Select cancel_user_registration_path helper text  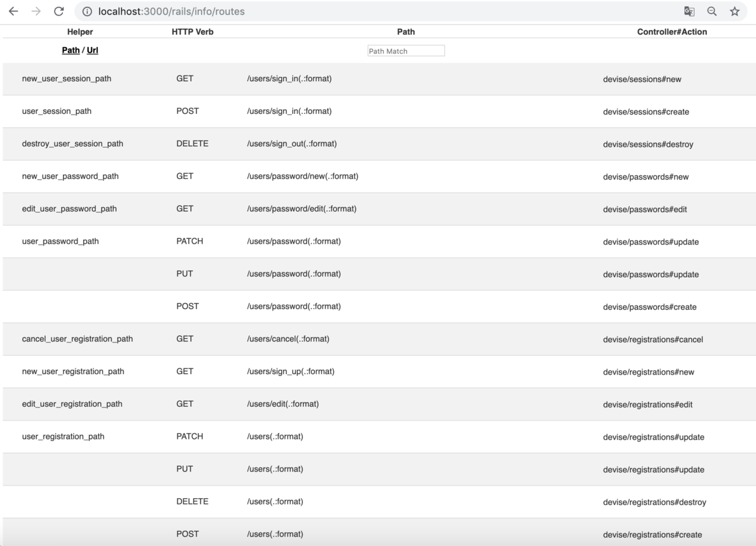77,339
